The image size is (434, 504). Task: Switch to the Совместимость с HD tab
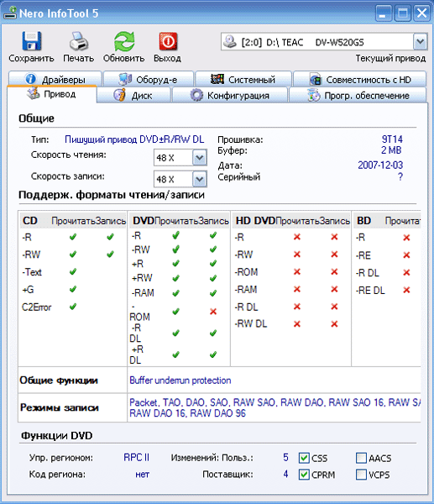[x=360, y=79]
